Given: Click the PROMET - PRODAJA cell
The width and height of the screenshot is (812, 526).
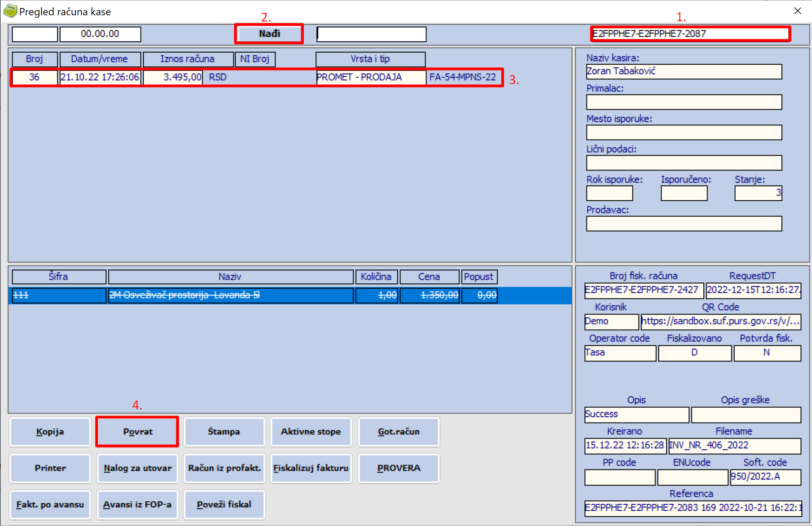Looking at the screenshot, I should (x=371, y=77).
